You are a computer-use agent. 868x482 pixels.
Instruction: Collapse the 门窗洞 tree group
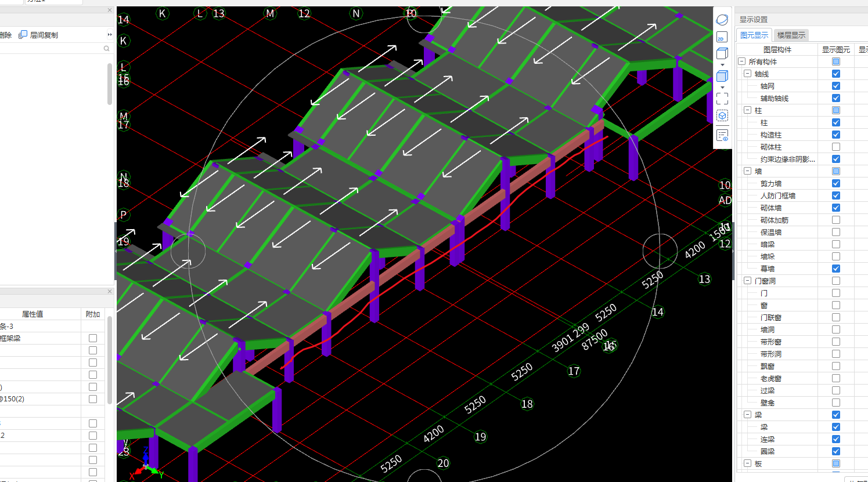coord(748,281)
